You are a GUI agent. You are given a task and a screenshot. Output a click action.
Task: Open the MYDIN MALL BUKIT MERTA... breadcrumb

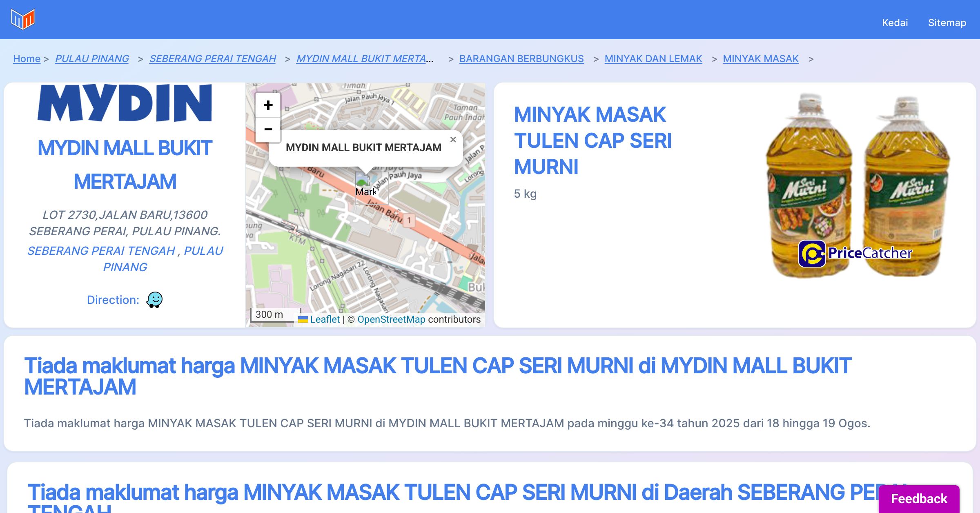[365, 59]
